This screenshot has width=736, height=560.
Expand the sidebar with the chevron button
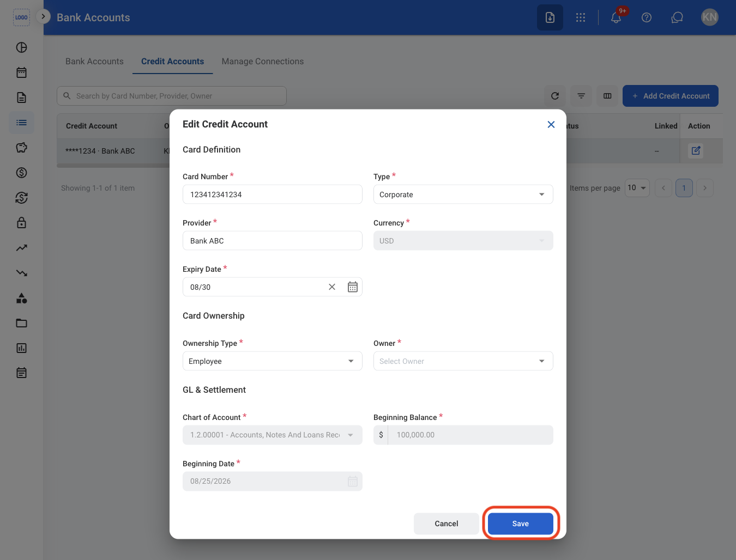(x=43, y=16)
